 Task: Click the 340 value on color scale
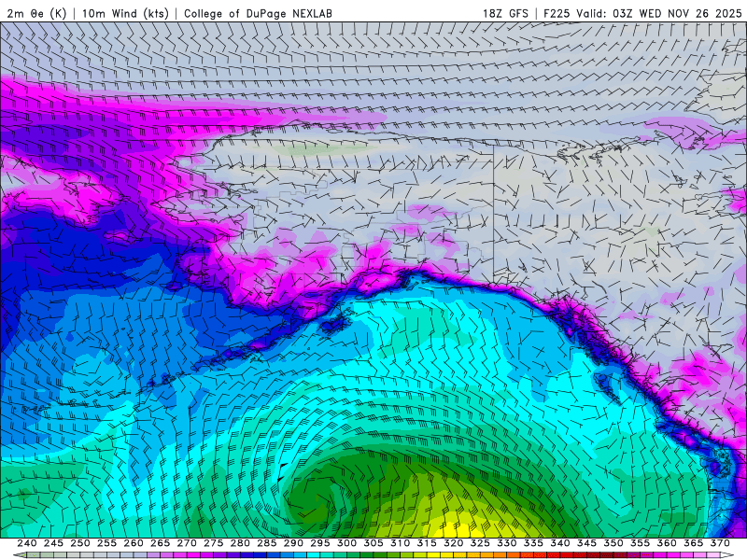click(560, 543)
